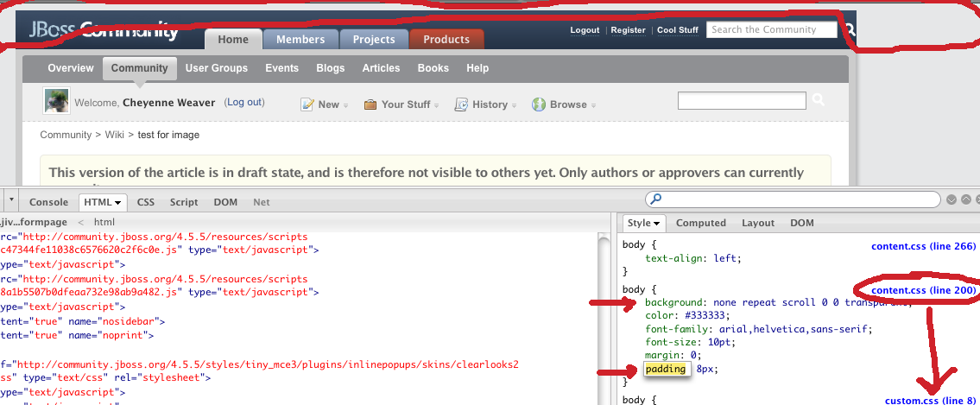Click the User Groups menu item
The width and height of the screenshot is (980, 405).
(216, 68)
